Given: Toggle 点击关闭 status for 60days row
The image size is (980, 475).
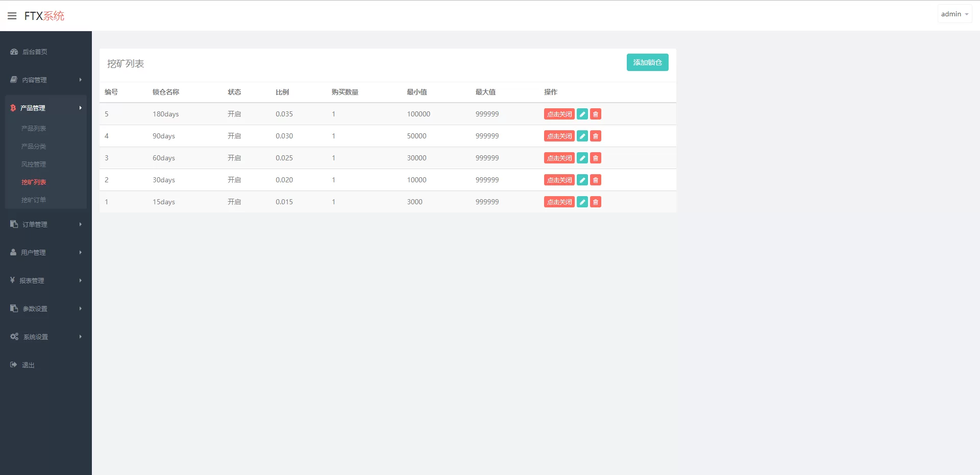Looking at the screenshot, I should tap(559, 158).
